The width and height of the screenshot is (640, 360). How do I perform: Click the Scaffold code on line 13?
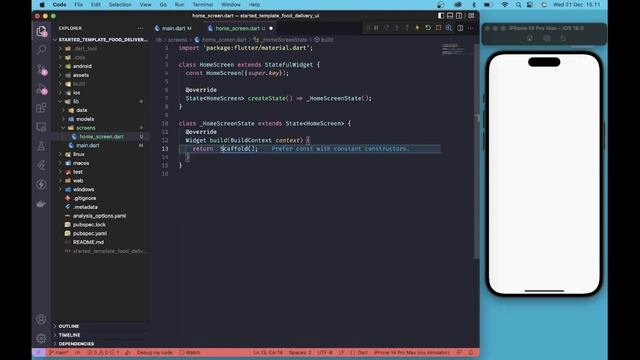[x=239, y=149]
